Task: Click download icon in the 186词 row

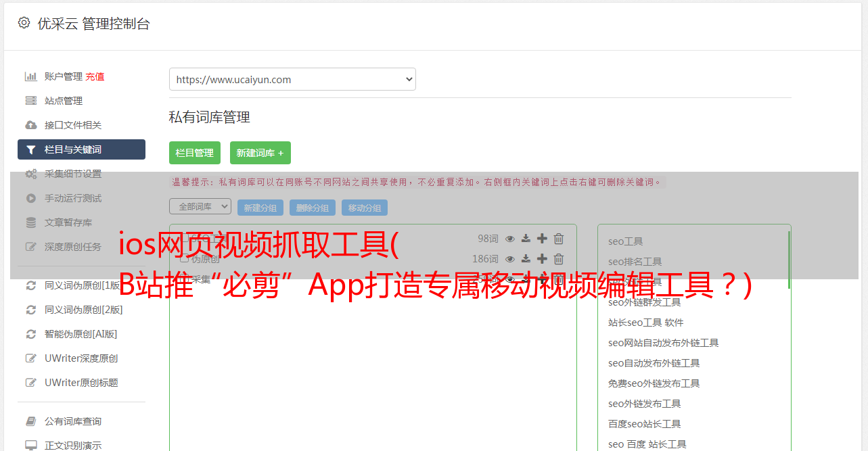Action: click(526, 259)
